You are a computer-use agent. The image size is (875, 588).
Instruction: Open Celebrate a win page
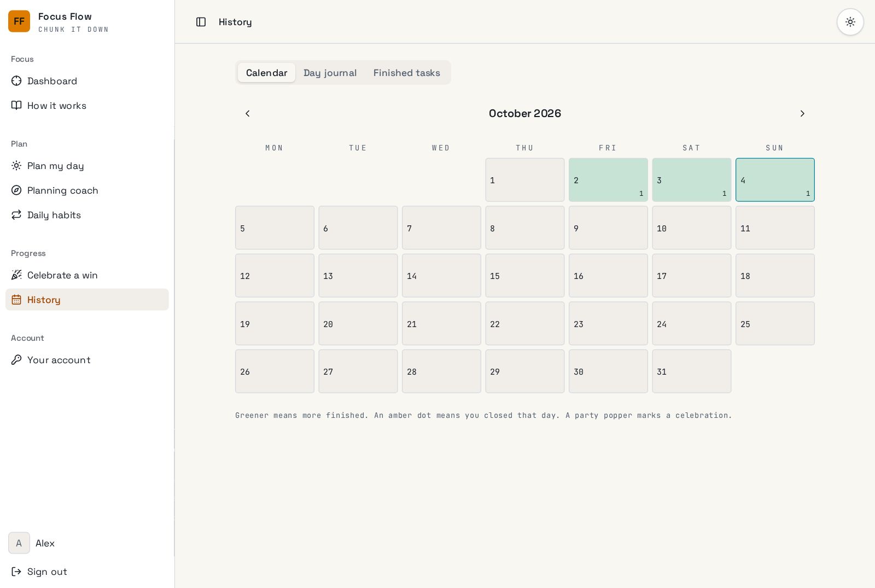click(87, 275)
